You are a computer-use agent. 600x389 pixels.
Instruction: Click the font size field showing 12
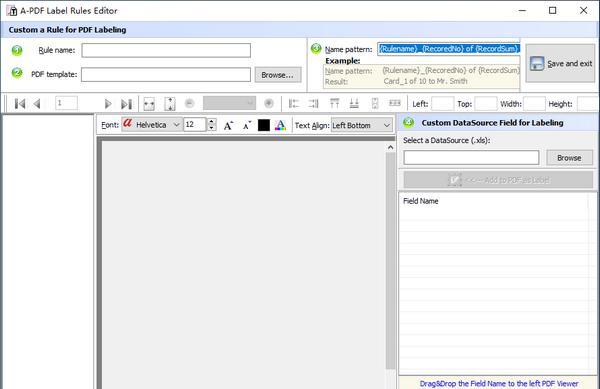pyautogui.click(x=195, y=125)
